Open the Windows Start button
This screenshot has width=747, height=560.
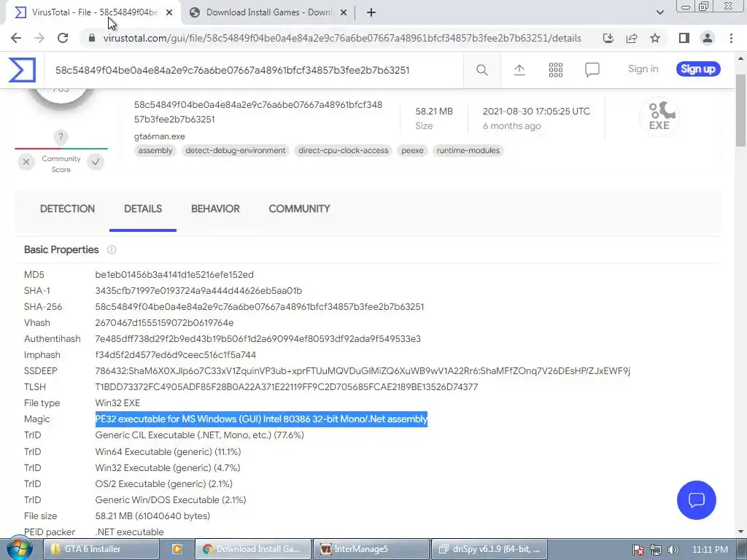(x=20, y=548)
